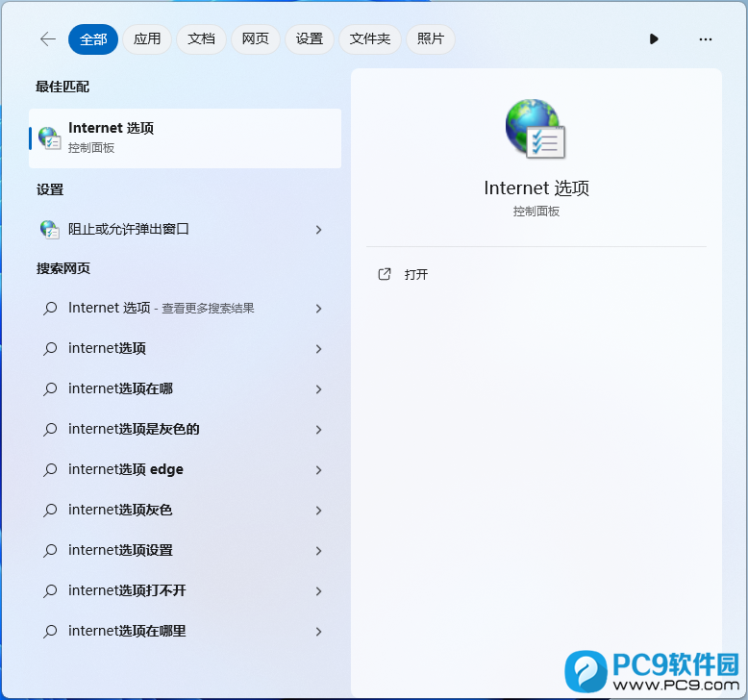Expand chevron for 'internet选项' suggestion
This screenshot has height=700, width=748.
[318, 349]
